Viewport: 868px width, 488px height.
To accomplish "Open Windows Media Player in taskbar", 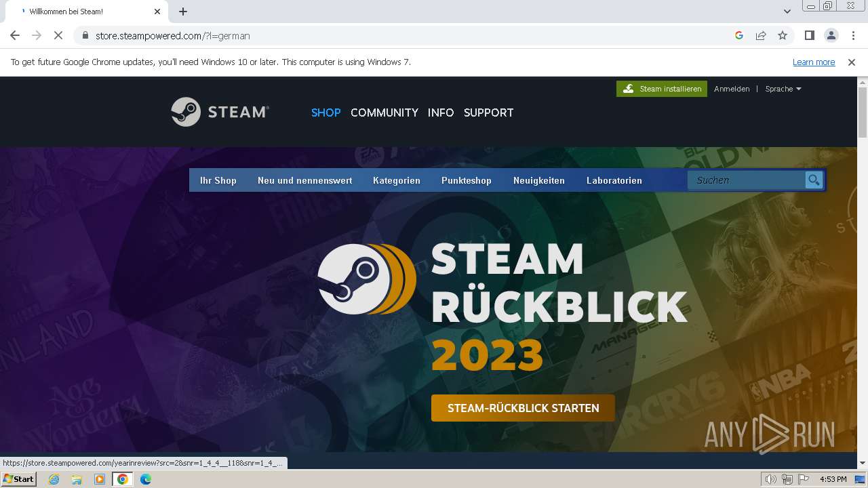I will [100, 479].
